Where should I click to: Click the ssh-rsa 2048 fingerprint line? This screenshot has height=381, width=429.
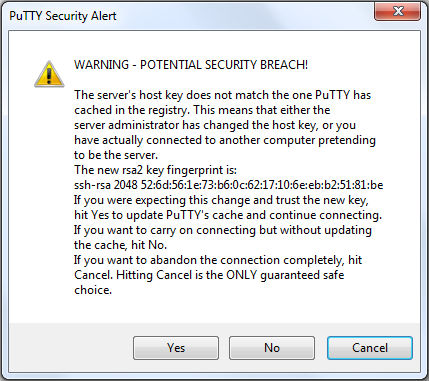(x=228, y=185)
